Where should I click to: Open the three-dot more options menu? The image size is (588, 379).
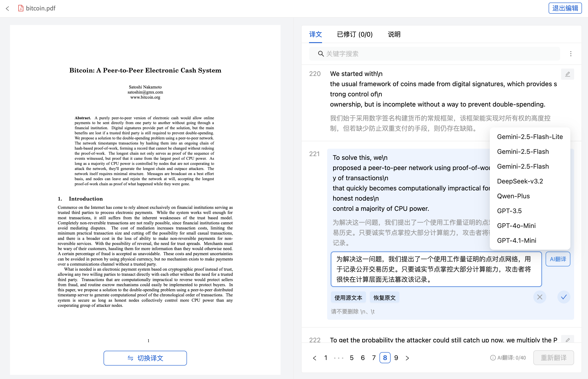[x=571, y=54]
